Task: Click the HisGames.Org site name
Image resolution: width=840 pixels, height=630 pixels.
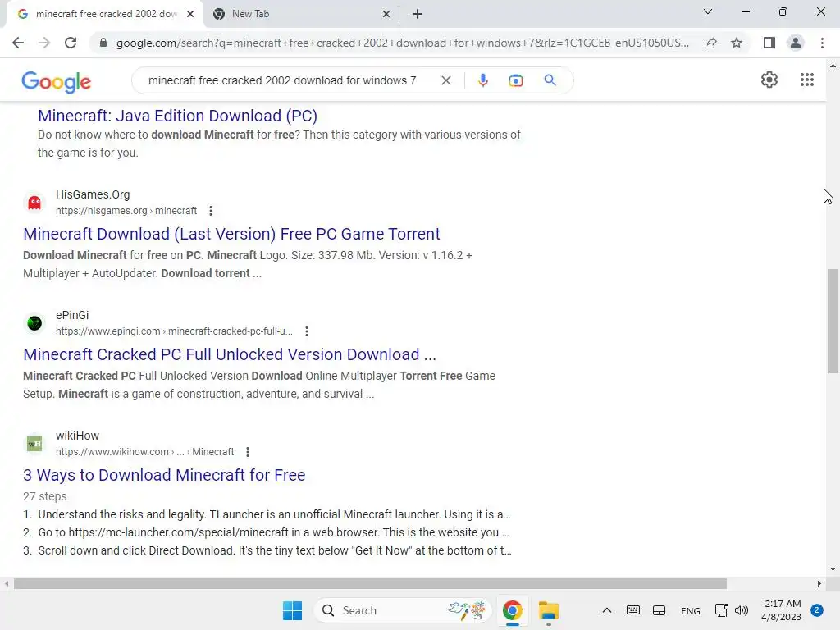Action: [x=93, y=194]
